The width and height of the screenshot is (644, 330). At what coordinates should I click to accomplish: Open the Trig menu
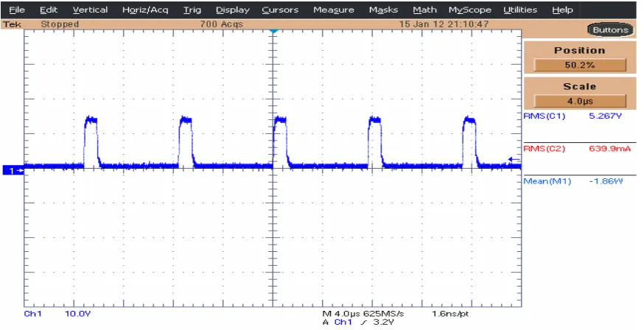(192, 10)
